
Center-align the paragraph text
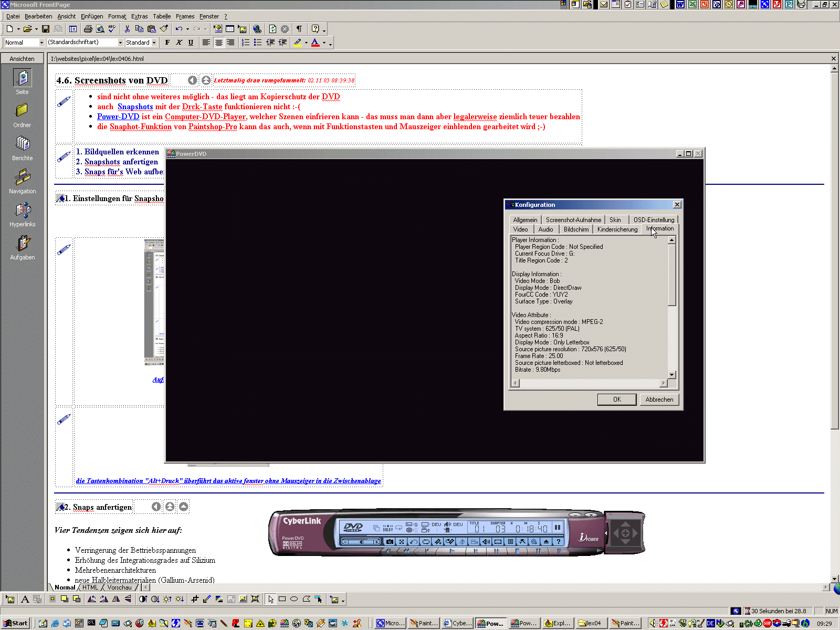218,43
